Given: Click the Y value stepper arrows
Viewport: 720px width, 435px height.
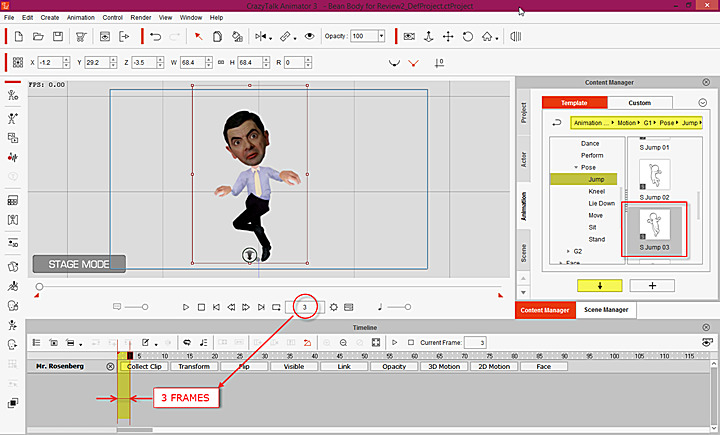Looking at the screenshot, I should (113, 62).
